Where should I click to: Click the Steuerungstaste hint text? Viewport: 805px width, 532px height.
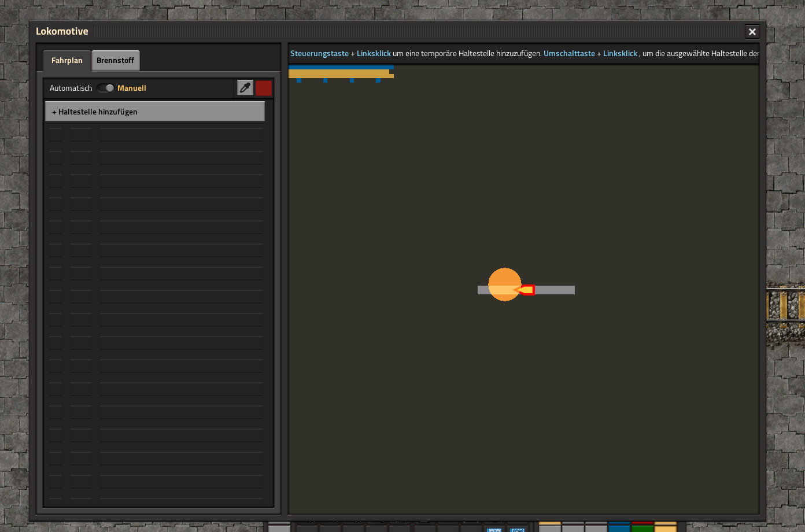(319, 53)
